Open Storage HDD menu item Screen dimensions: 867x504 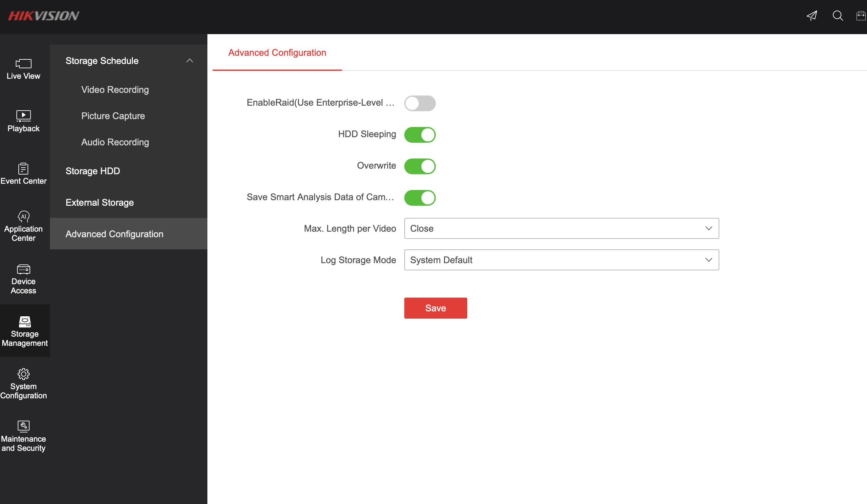coord(93,171)
